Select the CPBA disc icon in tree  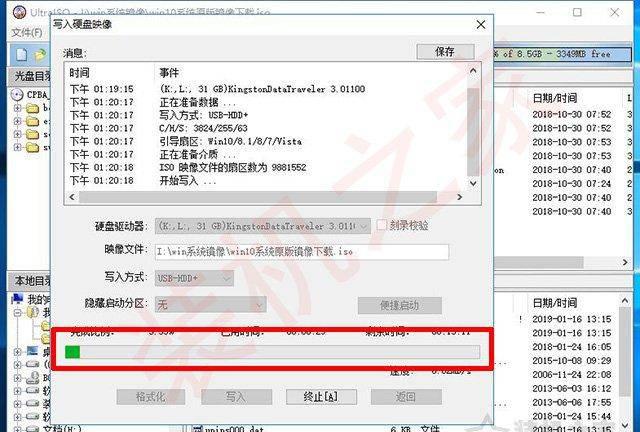pyautogui.click(x=17, y=95)
